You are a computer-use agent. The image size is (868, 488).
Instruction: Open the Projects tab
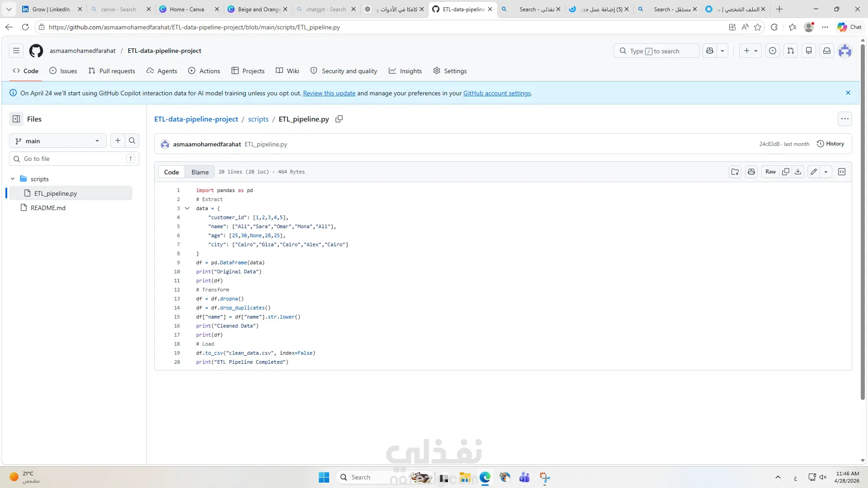pyautogui.click(x=248, y=71)
